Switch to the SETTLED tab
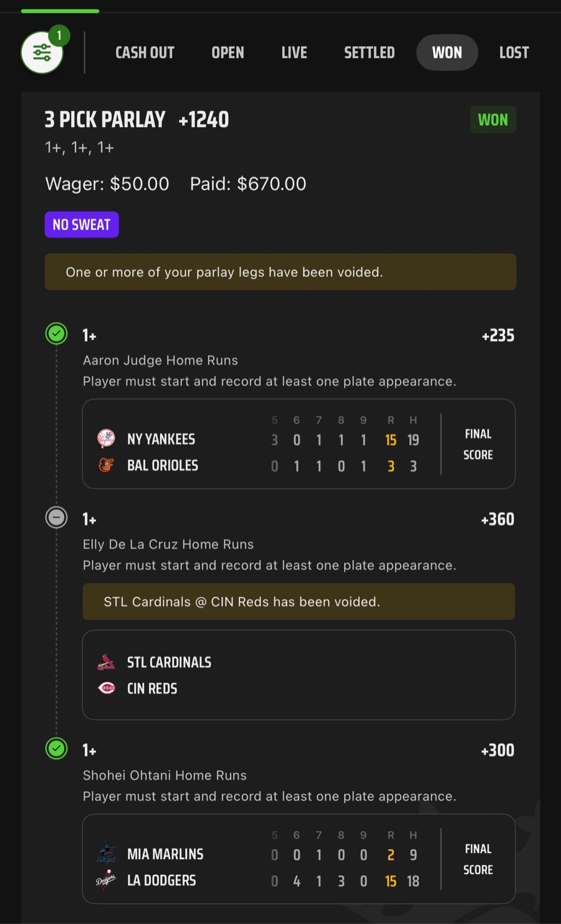 pyautogui.click(x=369, y=52)
